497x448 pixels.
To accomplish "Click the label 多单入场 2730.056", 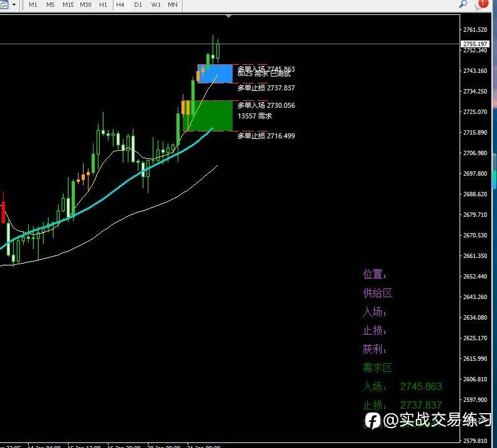I will click(x=266, y=105).
